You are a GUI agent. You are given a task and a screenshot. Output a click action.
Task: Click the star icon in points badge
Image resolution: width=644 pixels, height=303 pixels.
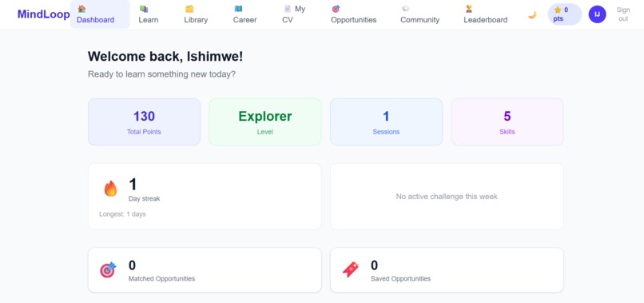tap(558, 10)
